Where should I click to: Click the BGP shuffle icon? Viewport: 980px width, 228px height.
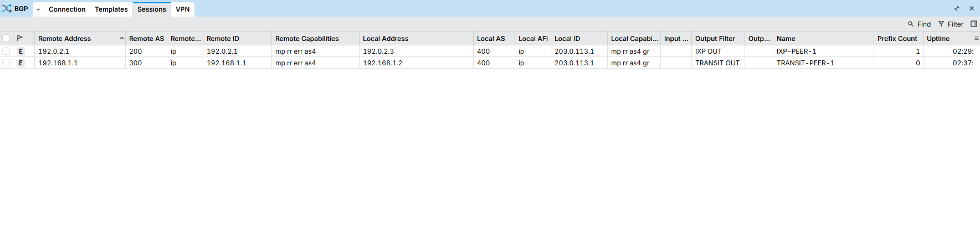tap(7, 9)
